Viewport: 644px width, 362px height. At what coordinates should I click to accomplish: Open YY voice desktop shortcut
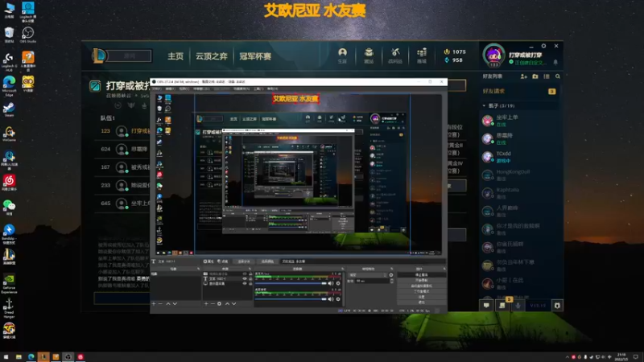click(28, 84)
